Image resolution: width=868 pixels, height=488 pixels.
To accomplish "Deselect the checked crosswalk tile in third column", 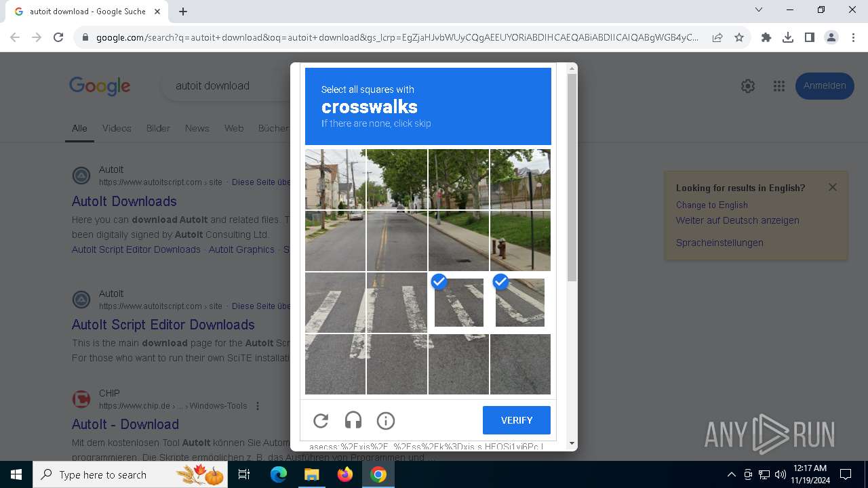I will (458, 302).
